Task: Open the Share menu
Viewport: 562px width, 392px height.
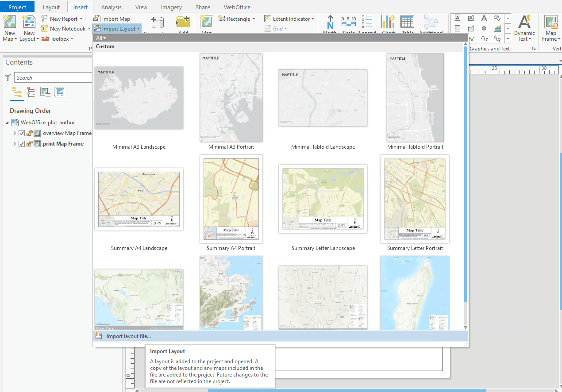Action: tap(202, 7)
